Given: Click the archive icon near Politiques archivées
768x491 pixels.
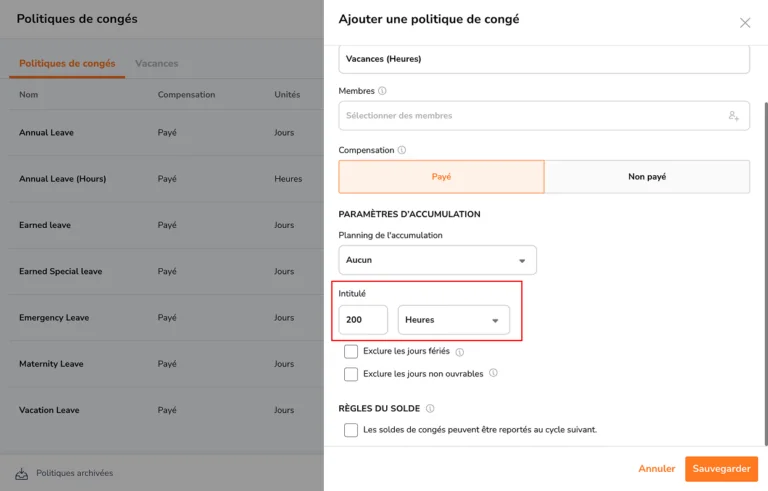Looking at the screenshot, I should tap(22, 473).
